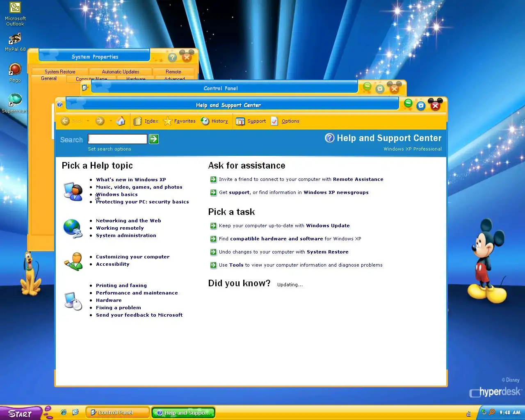Click into the Search text field
525x420 pixels.
[x=117, y=139]
